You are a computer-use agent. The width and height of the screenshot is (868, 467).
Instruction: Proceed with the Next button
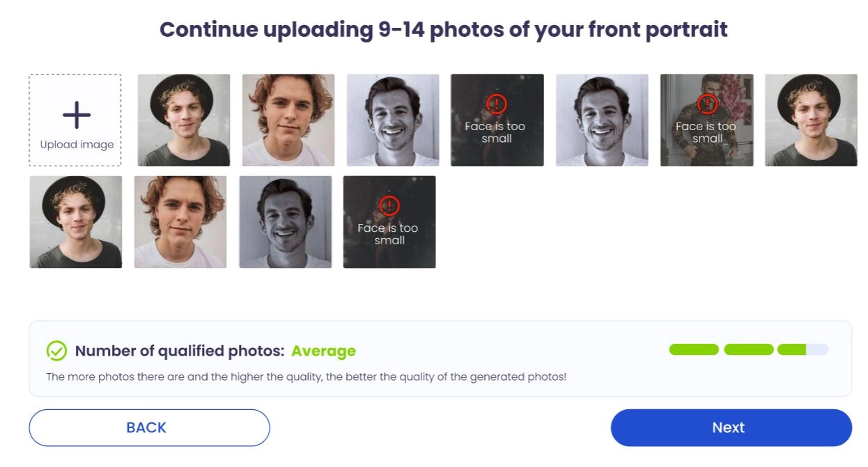(731, 427)
